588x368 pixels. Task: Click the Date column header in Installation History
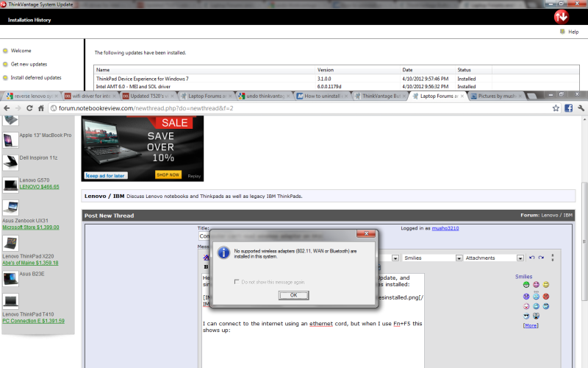[x=427, y=70]
